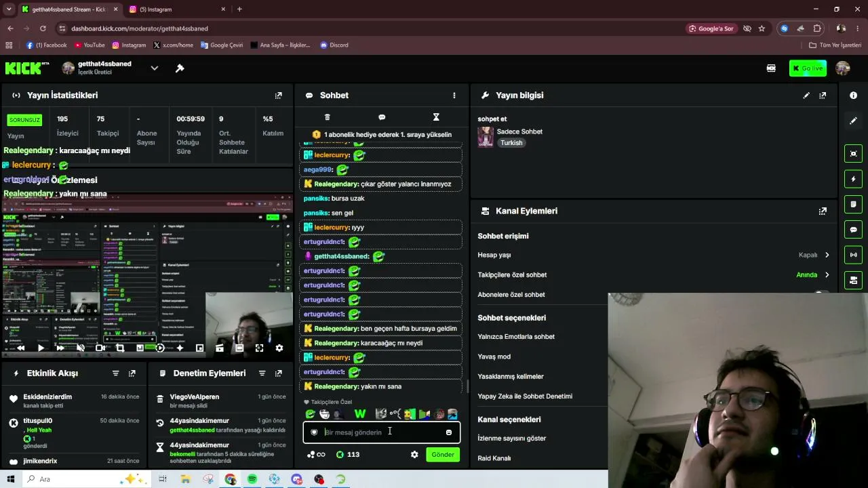
Task: Open Takipçilere özel sohbet Anında chevron
Action: [827, 274]
